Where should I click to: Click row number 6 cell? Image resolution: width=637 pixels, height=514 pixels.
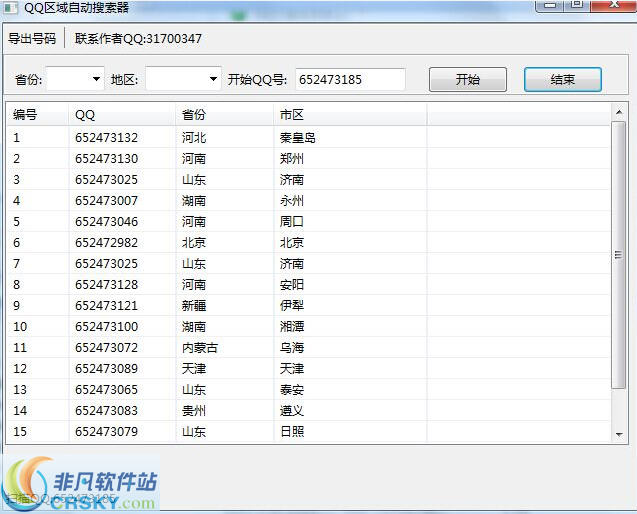tap(17, 243)
